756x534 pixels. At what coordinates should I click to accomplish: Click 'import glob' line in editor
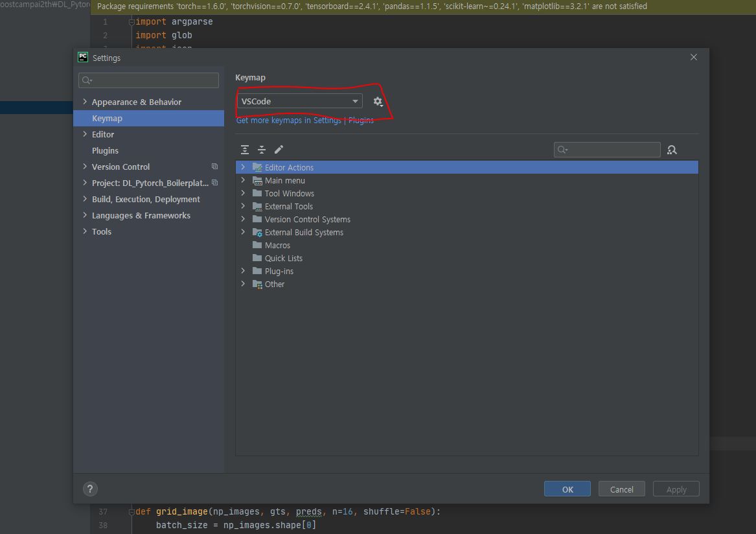[x=164, y=35]
